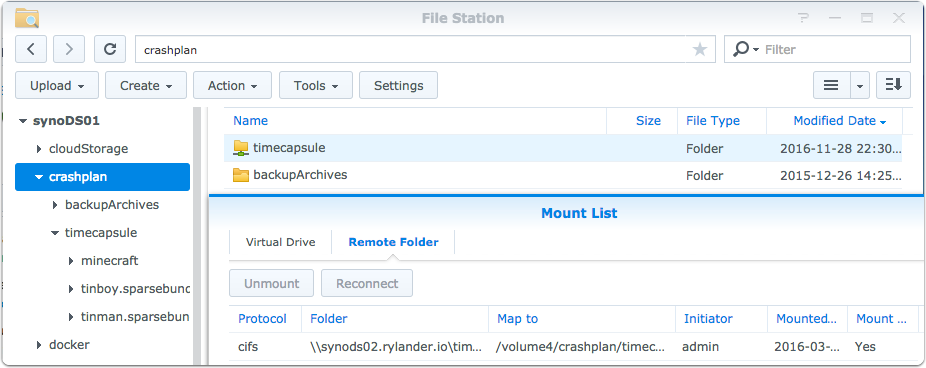Image resolution: width=926 pixels, height=368 pixels.
Task: Click the backupArchives folder icon
Action: (x=240, y=175)
